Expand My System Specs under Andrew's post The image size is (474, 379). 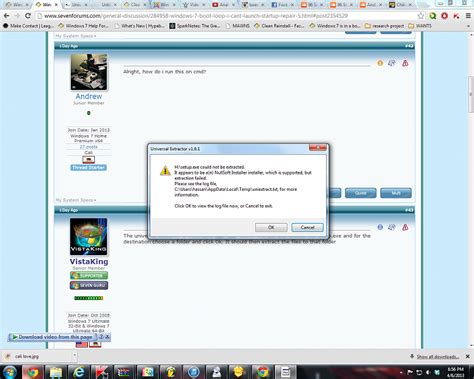tap(76, 200)
